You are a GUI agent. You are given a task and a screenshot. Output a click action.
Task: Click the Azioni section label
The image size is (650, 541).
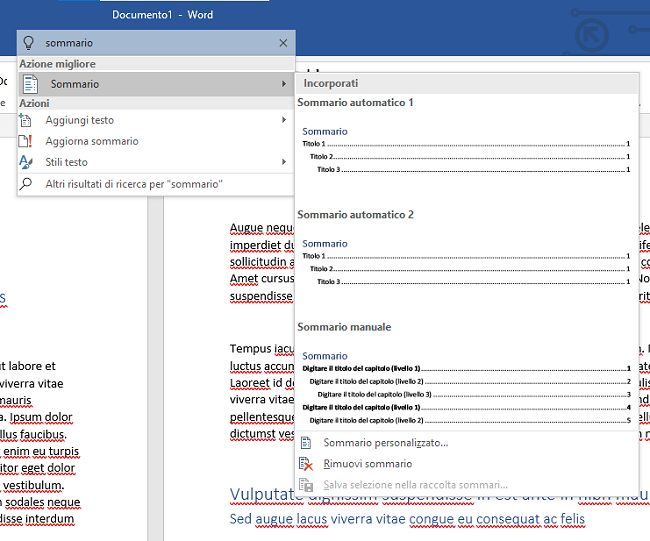coord(34,103)
